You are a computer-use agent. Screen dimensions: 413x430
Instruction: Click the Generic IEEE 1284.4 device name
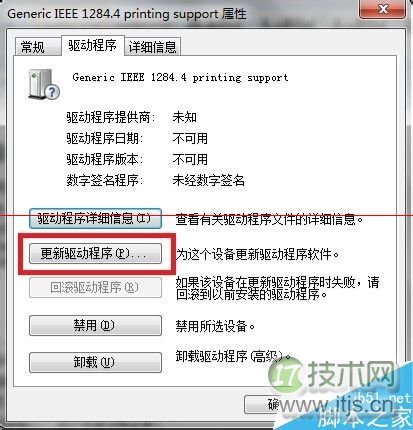(x=180, y=78)
